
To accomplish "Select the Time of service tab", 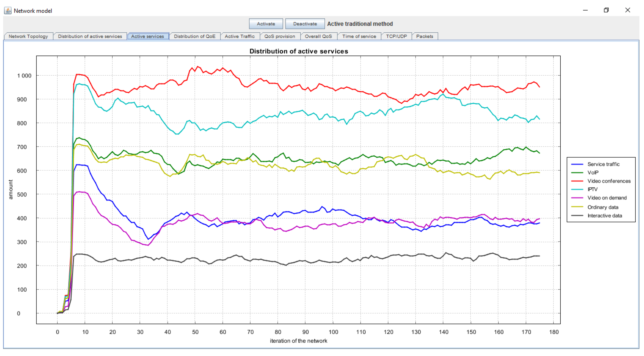I will pyautogui.click(x=359, y=36).
